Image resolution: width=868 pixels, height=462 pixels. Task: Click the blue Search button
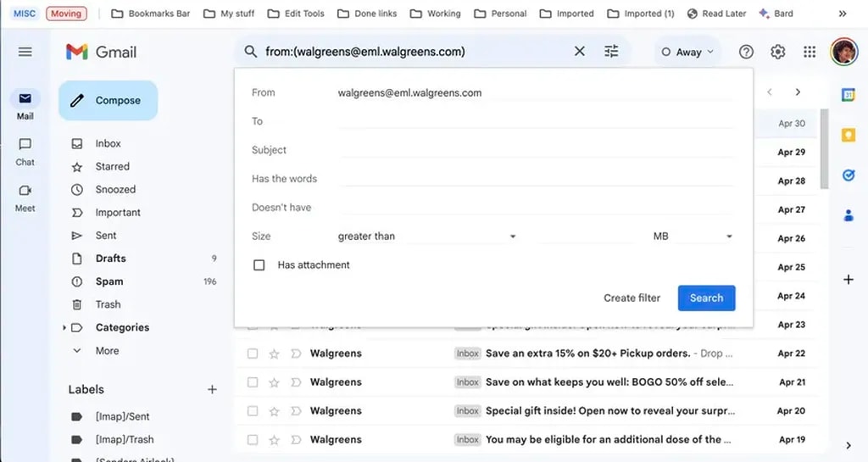[706, 298]
